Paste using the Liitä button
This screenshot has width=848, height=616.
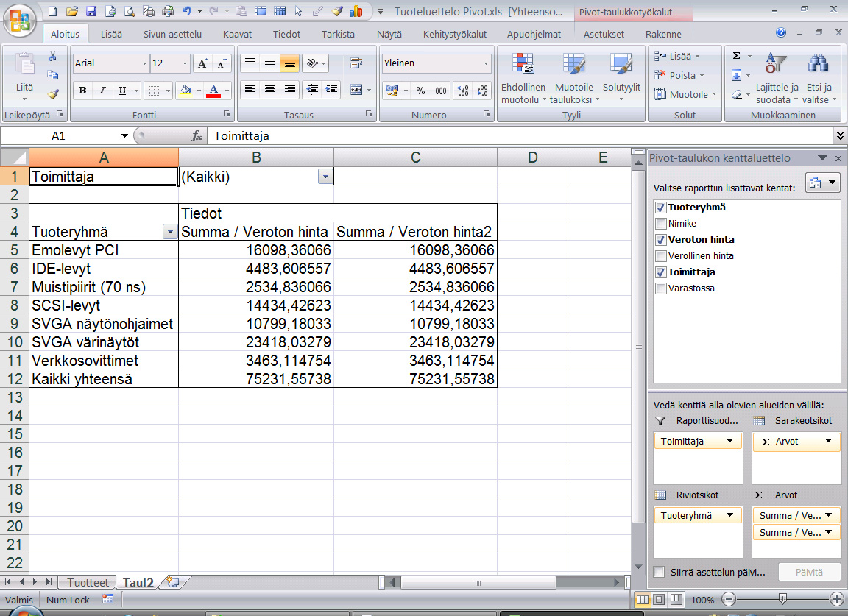24,77
